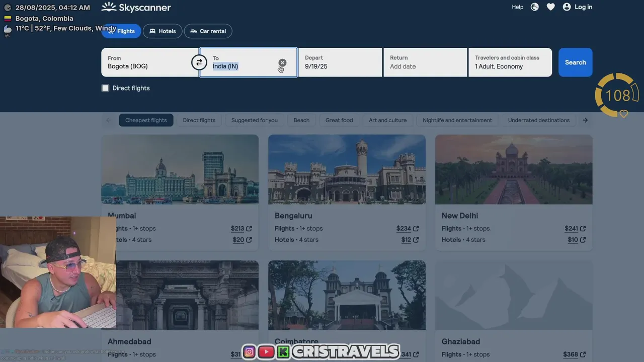644x362 pixels.
Task: Open the regional settings globe icon
Action: pos(535,7)
